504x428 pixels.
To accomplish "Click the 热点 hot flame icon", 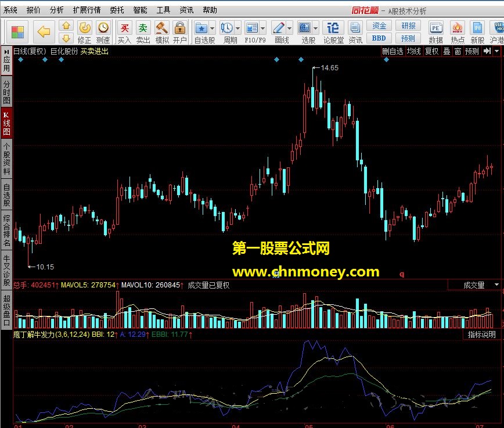I will (458, 28).
